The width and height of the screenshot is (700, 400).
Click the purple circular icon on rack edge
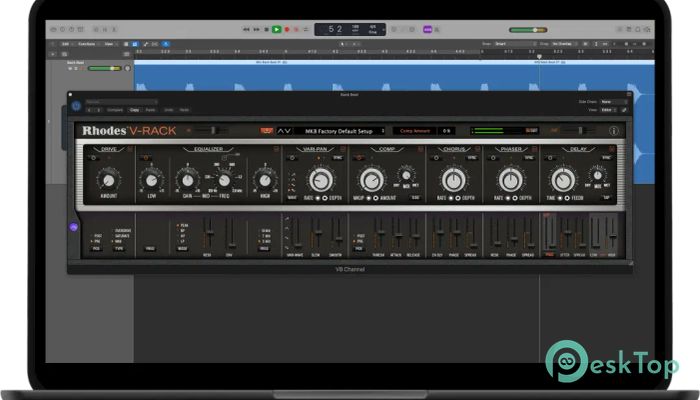click(x=74, y=227)
